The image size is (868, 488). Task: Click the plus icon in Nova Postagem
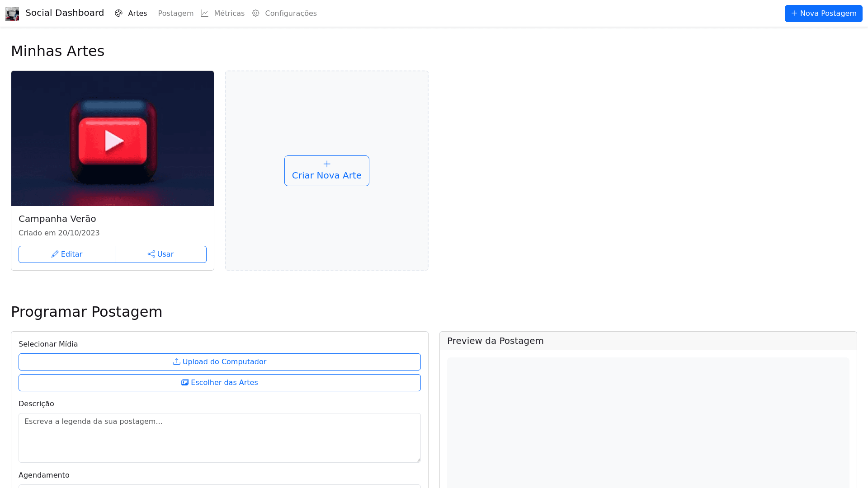[x=794, y=14]
